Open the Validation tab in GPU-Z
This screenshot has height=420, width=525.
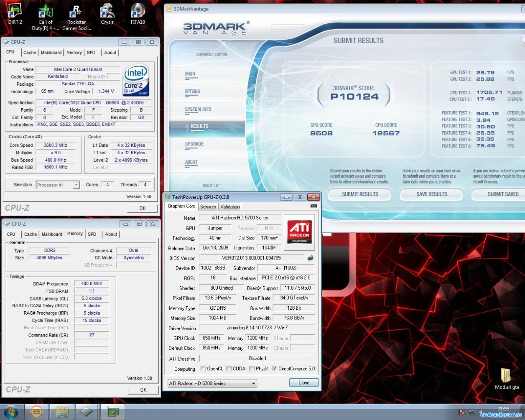click(230, 206)
